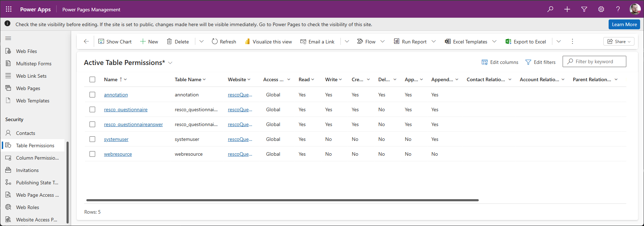
Task: Open the Share dropdown button
Action: pyautogui.click(x=619, y=42)
